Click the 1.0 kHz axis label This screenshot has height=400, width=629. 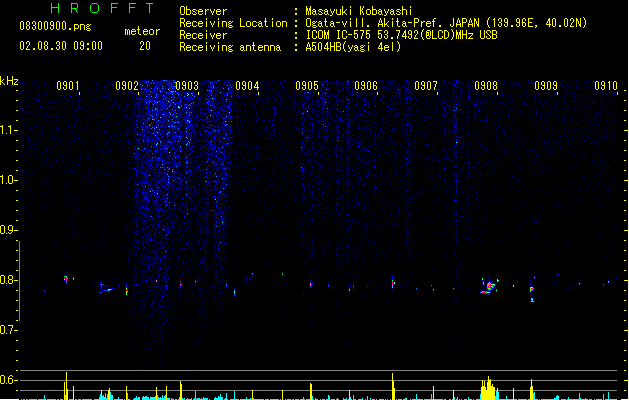pos(8,180)
